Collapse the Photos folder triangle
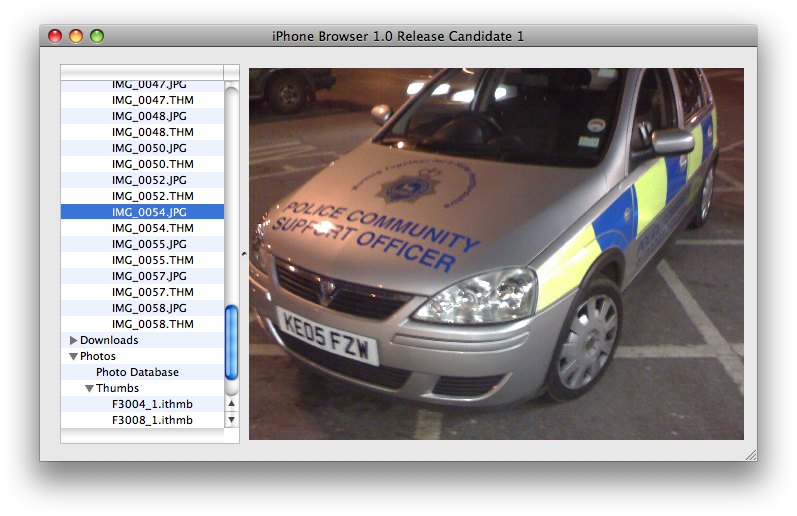797x516 pixels. (x=74, y=356)
